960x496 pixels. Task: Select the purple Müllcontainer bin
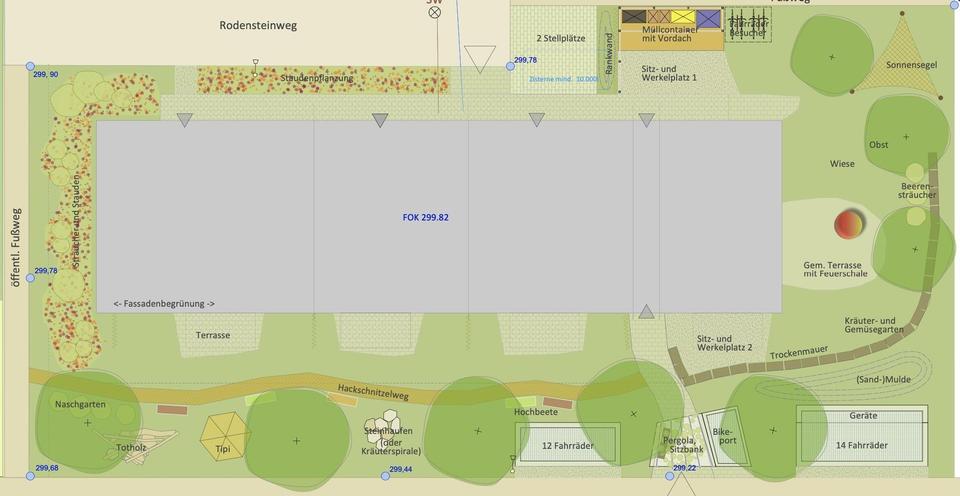coord(708,17)
